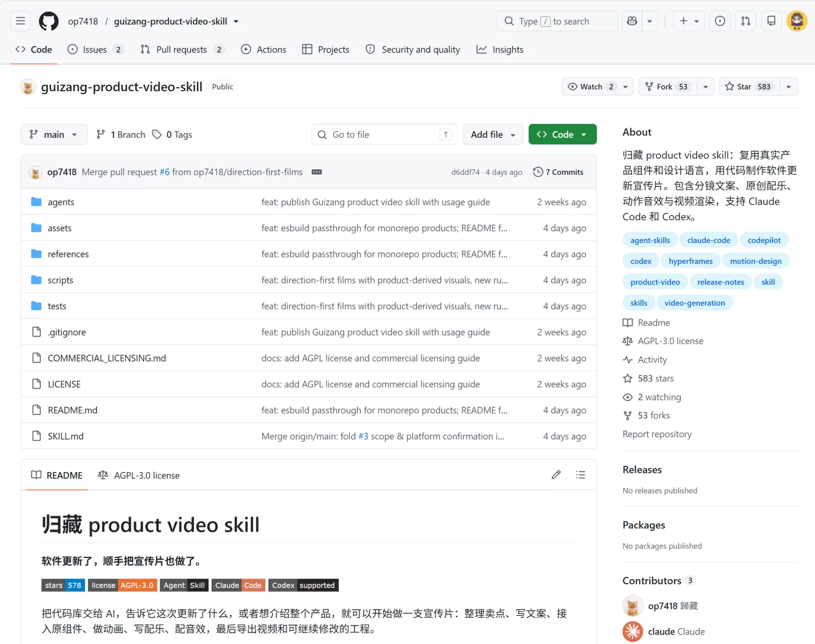
Task: Switch to the Issues tab
Action: coord(96,50)
